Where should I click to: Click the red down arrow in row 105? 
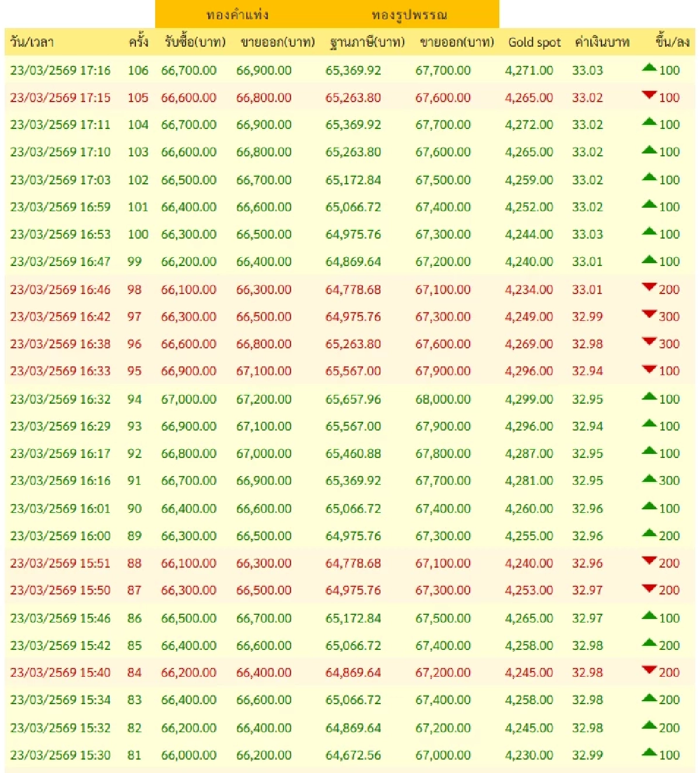pos(649,95)
